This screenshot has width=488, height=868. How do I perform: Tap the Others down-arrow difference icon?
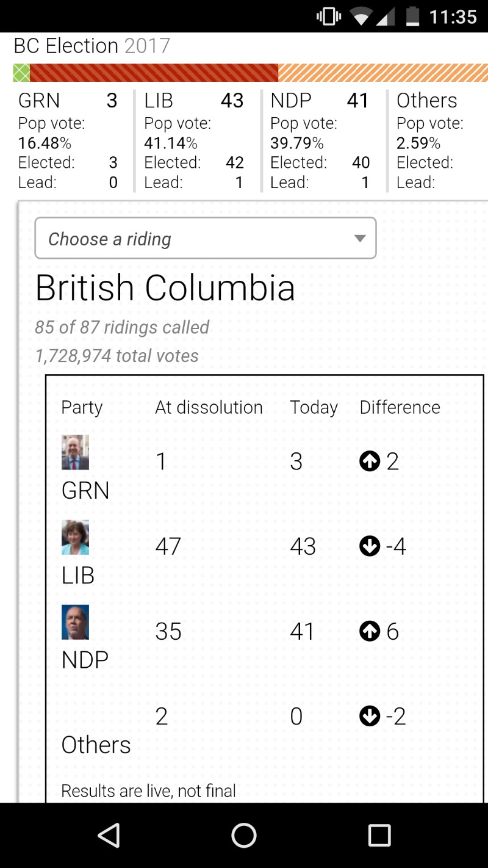[x=370, y=716]
